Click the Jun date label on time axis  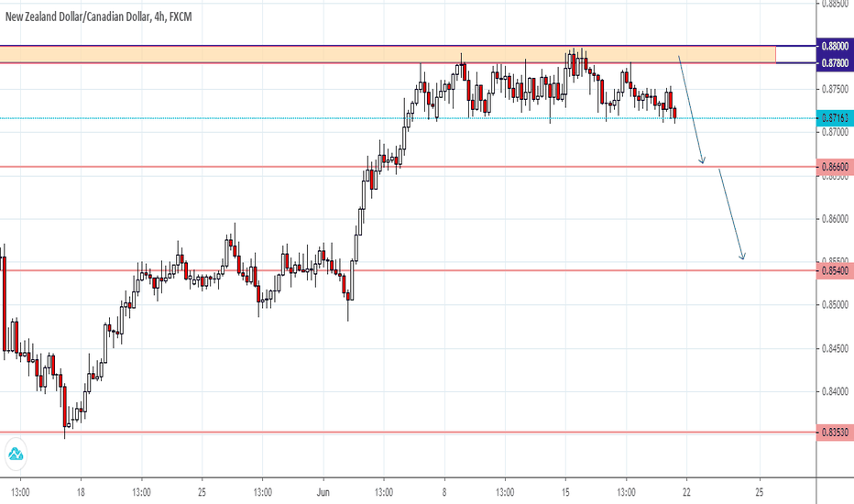tap(323, 493)
